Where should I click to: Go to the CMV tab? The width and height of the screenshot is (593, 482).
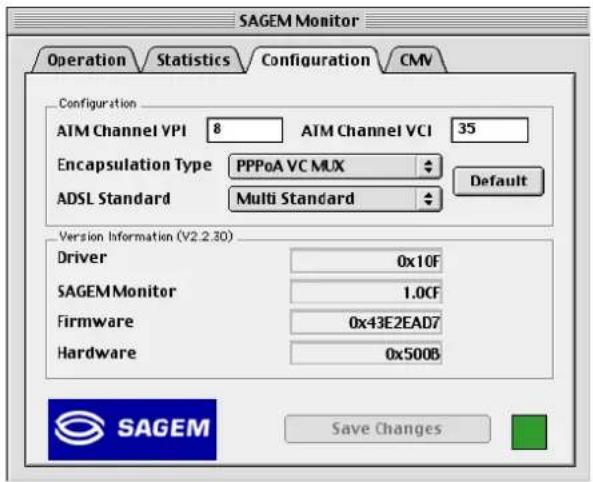pos(416,60)
